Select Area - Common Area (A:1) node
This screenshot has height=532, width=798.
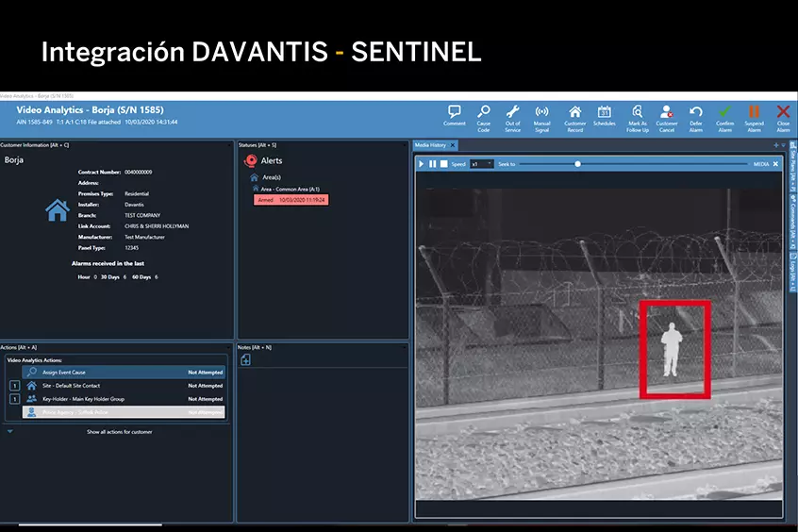291,189
